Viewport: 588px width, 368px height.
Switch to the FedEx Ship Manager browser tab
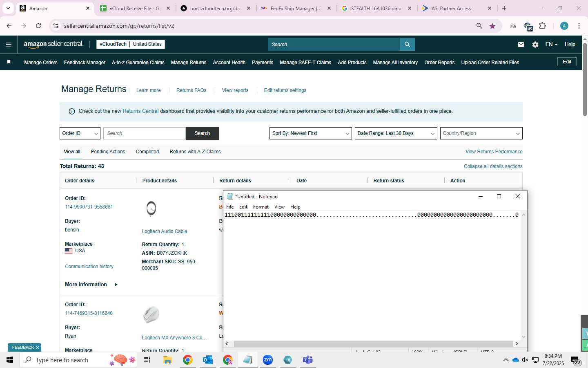[x=296, y=8]
